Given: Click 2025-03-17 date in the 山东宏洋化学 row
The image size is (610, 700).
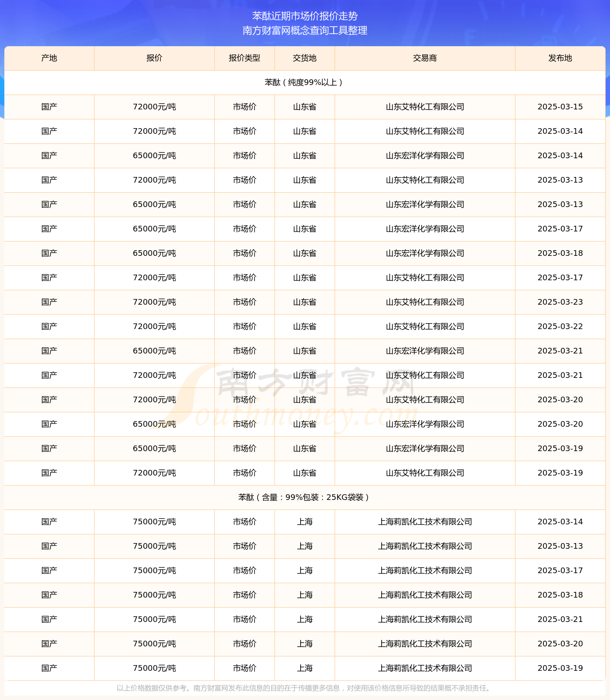Looking at the screenshot, I should [560, 229].
